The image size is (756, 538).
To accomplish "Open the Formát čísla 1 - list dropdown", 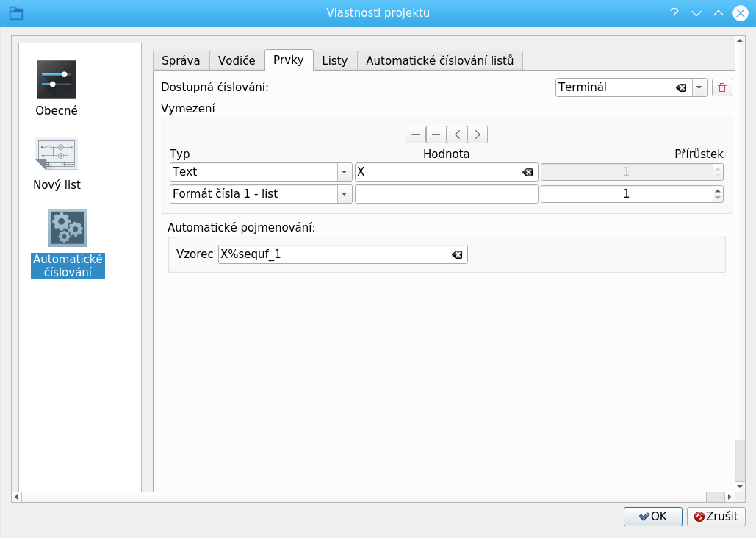I will coord(345,194).
